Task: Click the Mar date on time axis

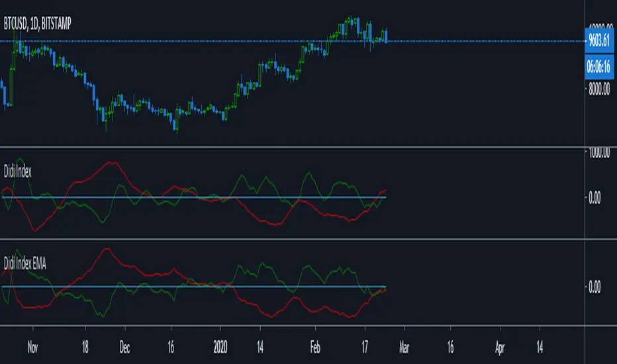Action: [x=404, y=347]
